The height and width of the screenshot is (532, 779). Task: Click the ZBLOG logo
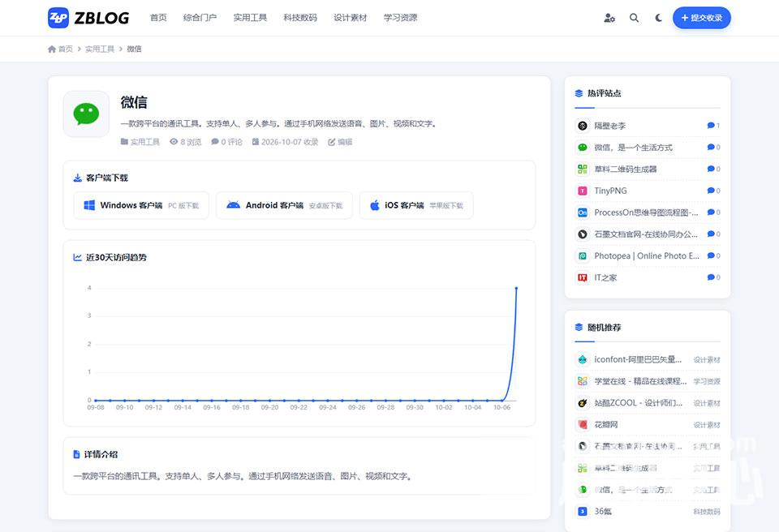(x=88, y=18)
